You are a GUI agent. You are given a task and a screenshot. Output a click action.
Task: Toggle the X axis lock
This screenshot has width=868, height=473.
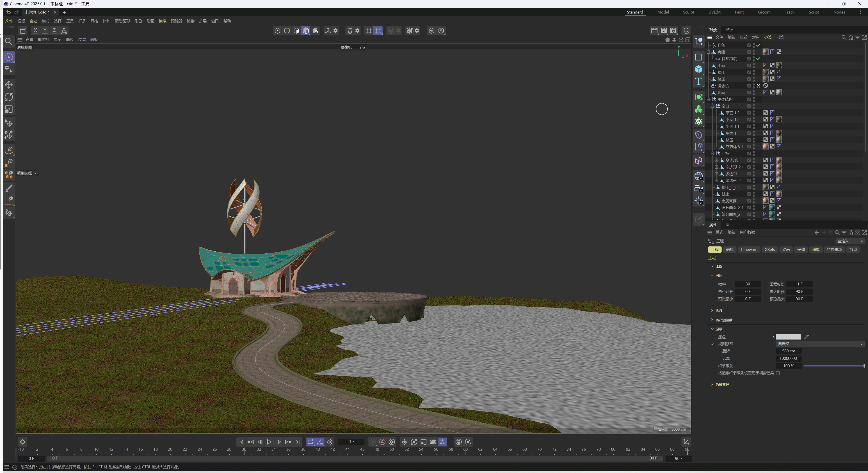[35, 31]
